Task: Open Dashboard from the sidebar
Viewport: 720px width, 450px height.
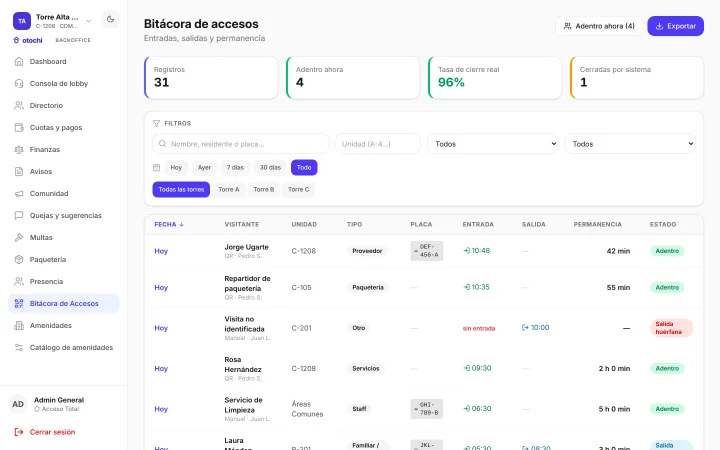Action: (63, 62)
